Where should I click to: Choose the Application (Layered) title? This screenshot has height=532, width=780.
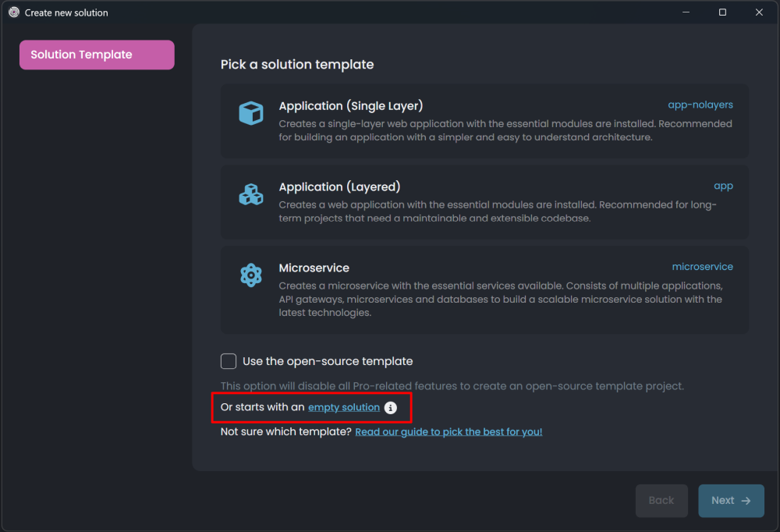[x=339, y=187]
